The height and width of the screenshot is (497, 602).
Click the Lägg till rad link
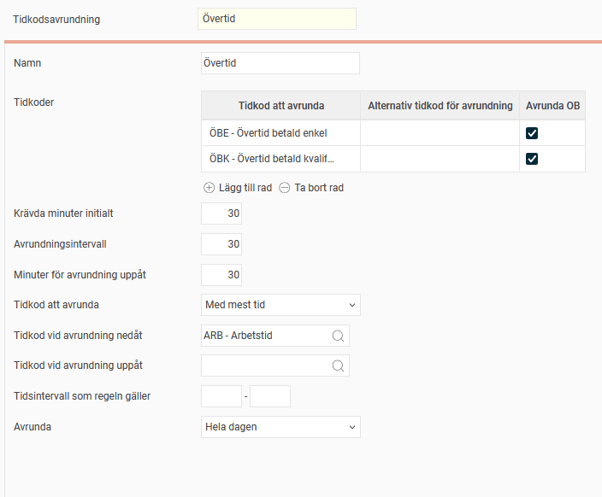[244, 188]
